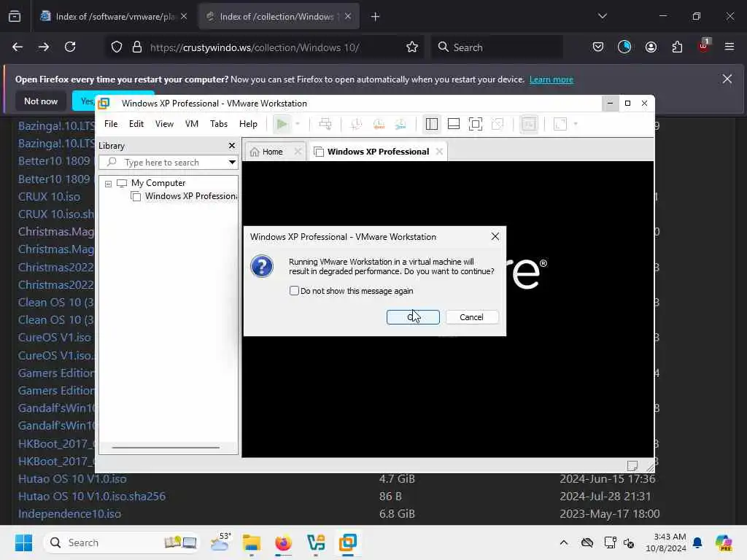Click Firefox forward navigation arrow
This screenshot has height=560, width=747.
[x=44, y=47]
